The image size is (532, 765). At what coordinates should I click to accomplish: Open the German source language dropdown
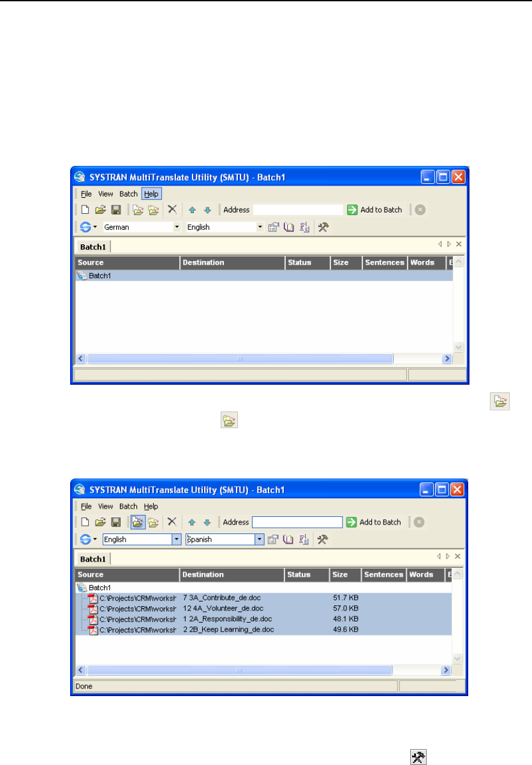pos(177,227)
